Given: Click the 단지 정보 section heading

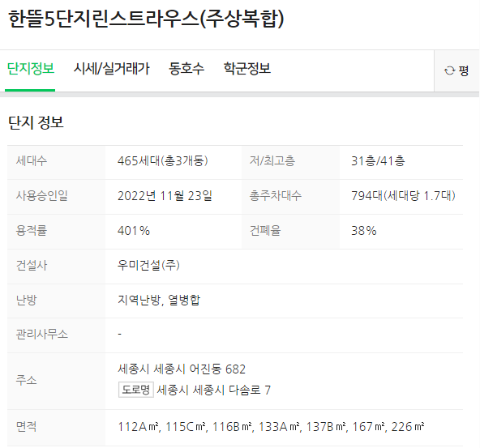Looking at the screenshot, I should tap(36, 123).
